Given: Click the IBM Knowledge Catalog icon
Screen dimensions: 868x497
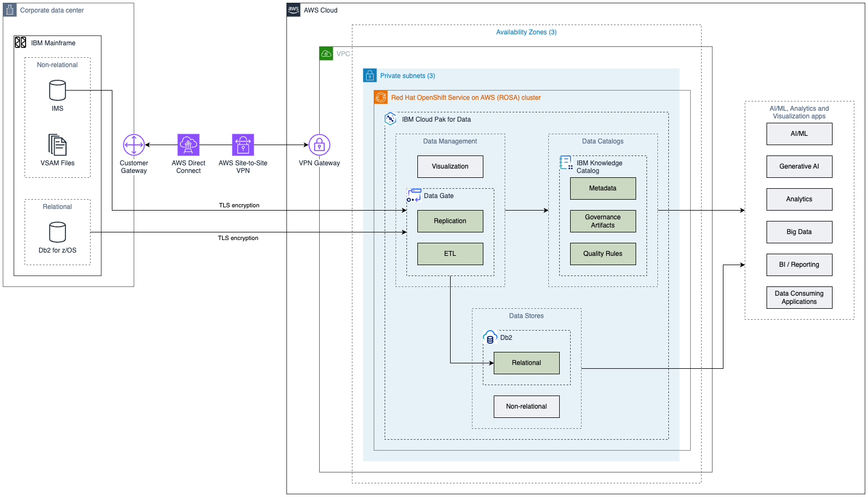Looking at the screenshot, I should coord(566,163).
